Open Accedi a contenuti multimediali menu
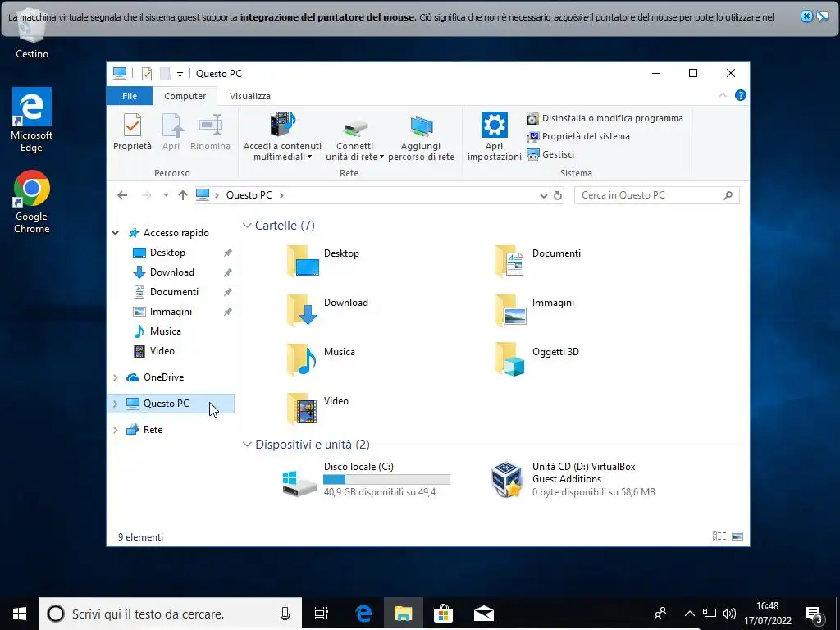This screenshot has width=840, height=630. pyautogui.click(x=282, y=137)
